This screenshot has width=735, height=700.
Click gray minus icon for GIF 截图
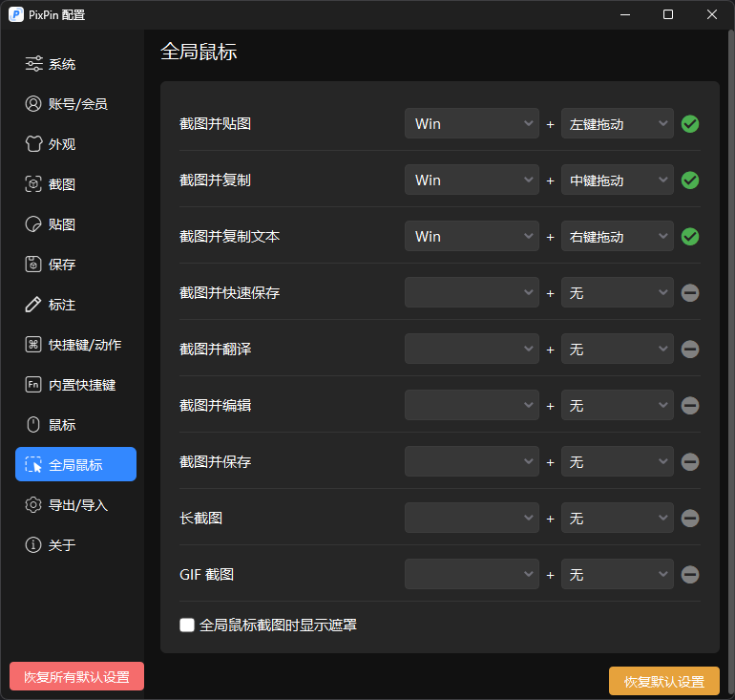(x=690, y=574)
